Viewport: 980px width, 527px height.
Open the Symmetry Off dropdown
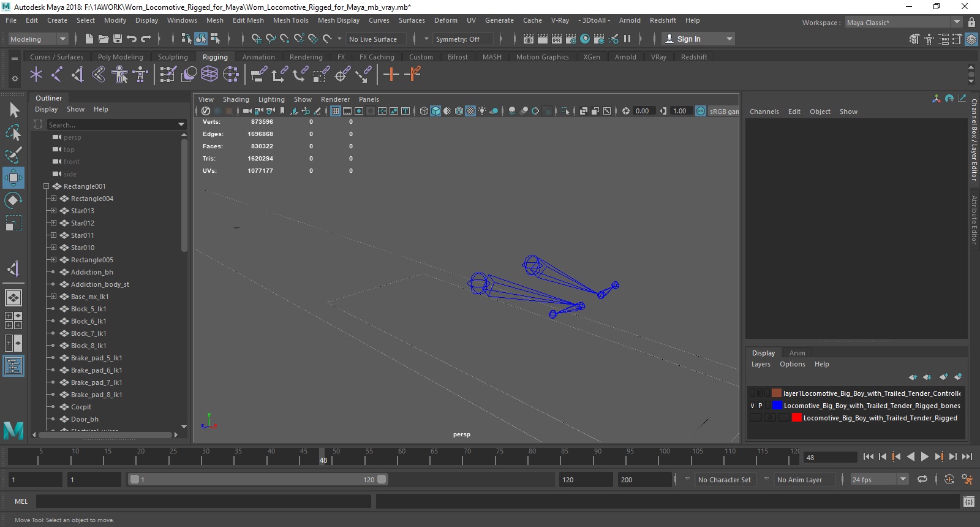pyautogui.click(x=463, y=39)
